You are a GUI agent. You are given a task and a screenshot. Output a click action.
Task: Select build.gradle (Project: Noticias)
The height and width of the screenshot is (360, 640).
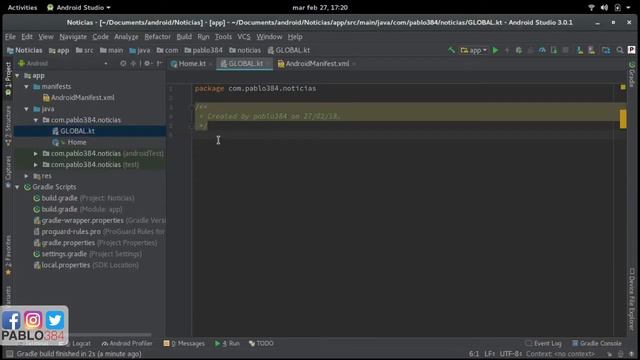[84, 198]
